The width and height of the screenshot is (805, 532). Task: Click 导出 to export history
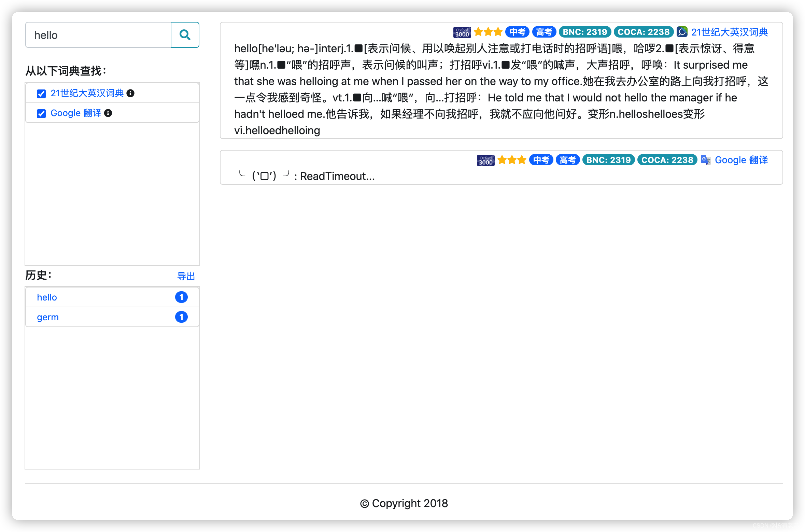pos(186,276)
